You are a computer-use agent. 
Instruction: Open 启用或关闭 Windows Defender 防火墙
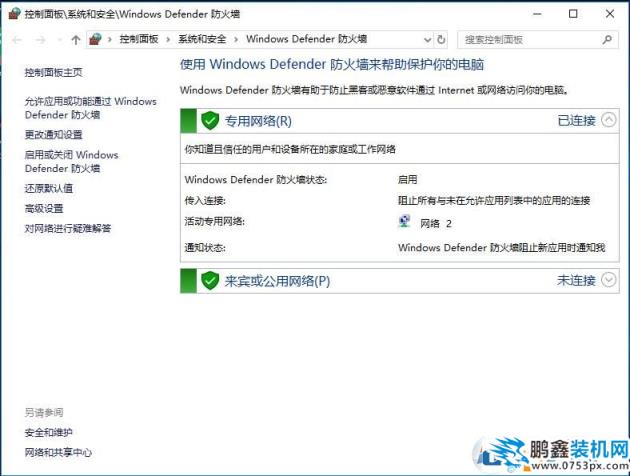point(72,161)
